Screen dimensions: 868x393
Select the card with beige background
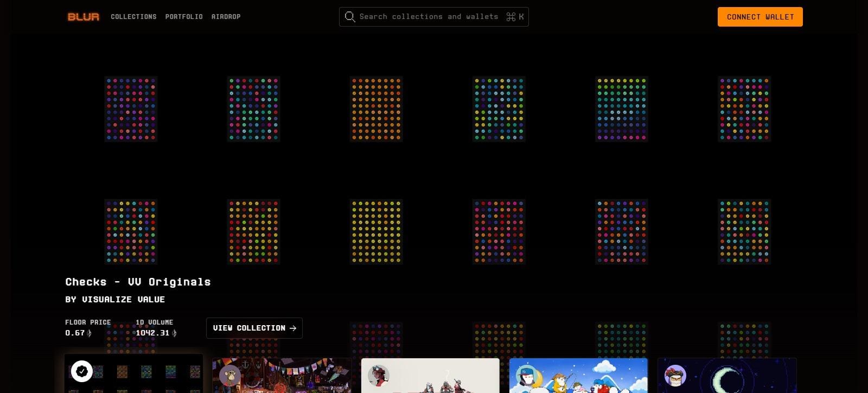click(x=430, y=375)
